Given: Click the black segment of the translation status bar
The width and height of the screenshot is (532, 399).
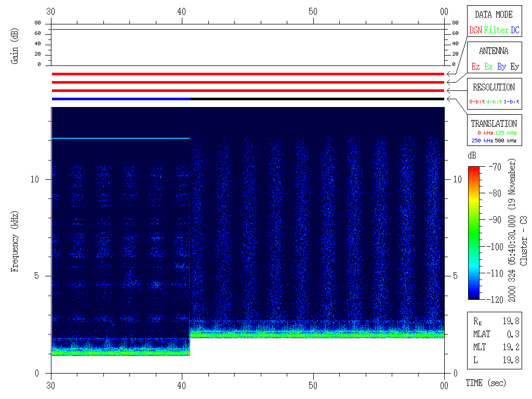Looking at the screenshot, I should click(x=317, y=99).
